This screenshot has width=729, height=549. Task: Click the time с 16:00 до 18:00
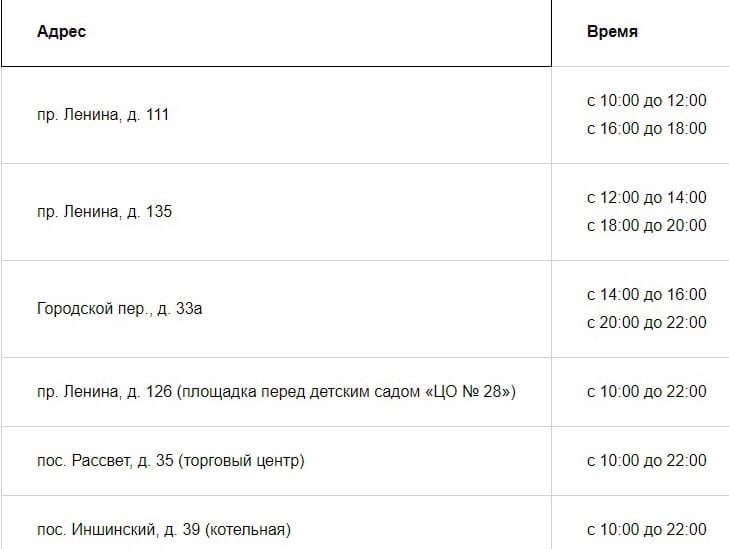point(646,128)
